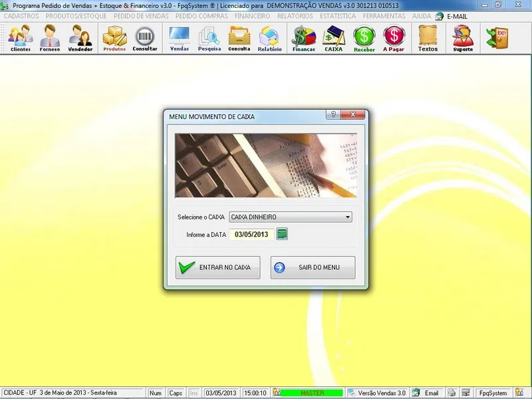Open the RELATÓRIOS menu
The width and height of the screenshot is (532, 399).
click(x=295, y=15)
